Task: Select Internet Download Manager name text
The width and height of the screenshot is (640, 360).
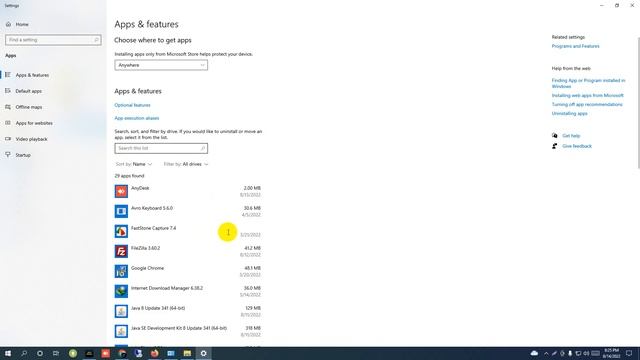Action: click(167, 288)
